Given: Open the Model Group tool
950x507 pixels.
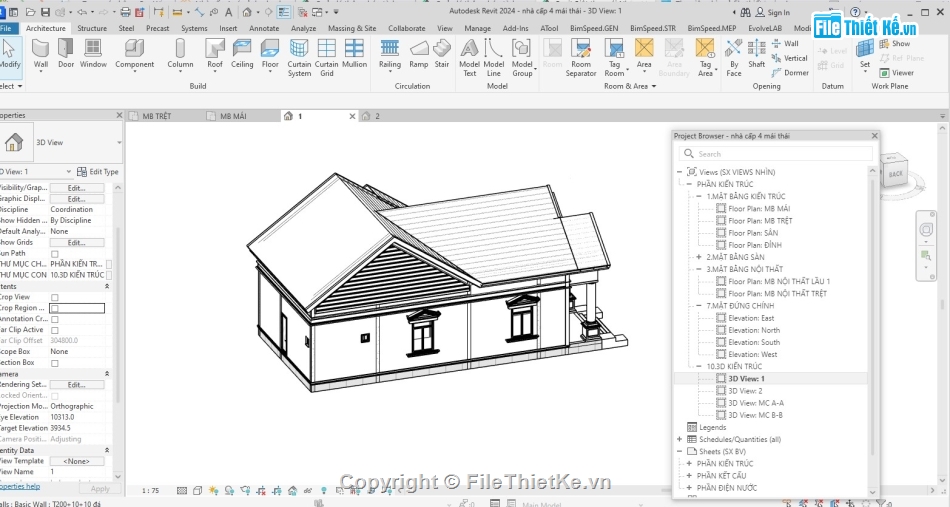Looking at the screenshot, I should coord(522,58).
